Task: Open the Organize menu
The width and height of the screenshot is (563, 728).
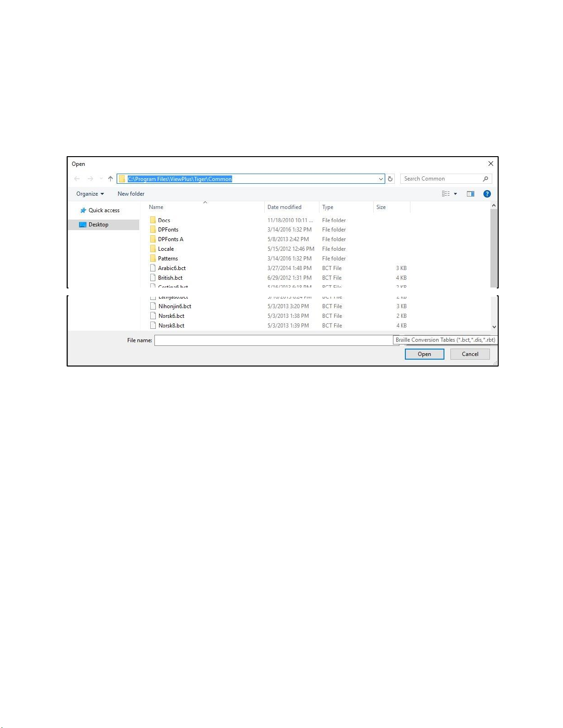Action: [90, 194]
